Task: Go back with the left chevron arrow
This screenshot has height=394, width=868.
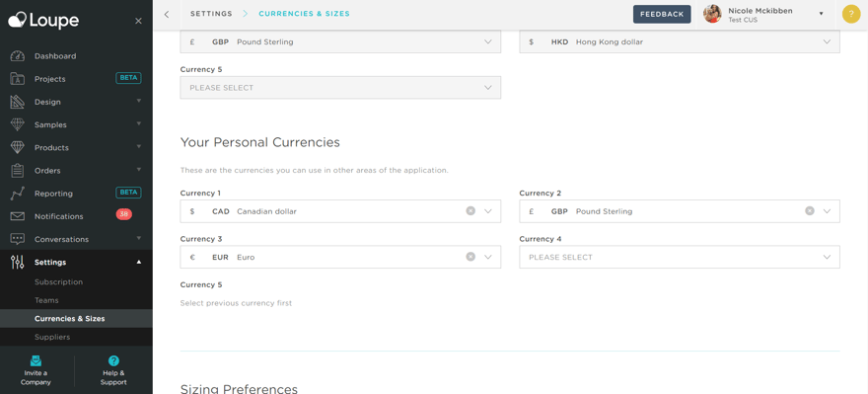Action: (x=167, y=14)
